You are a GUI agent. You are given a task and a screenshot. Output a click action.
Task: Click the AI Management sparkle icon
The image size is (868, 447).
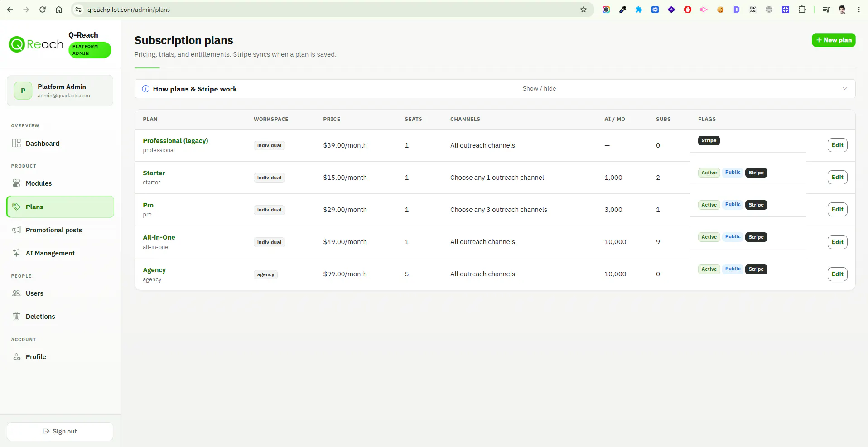pos(16,253)
